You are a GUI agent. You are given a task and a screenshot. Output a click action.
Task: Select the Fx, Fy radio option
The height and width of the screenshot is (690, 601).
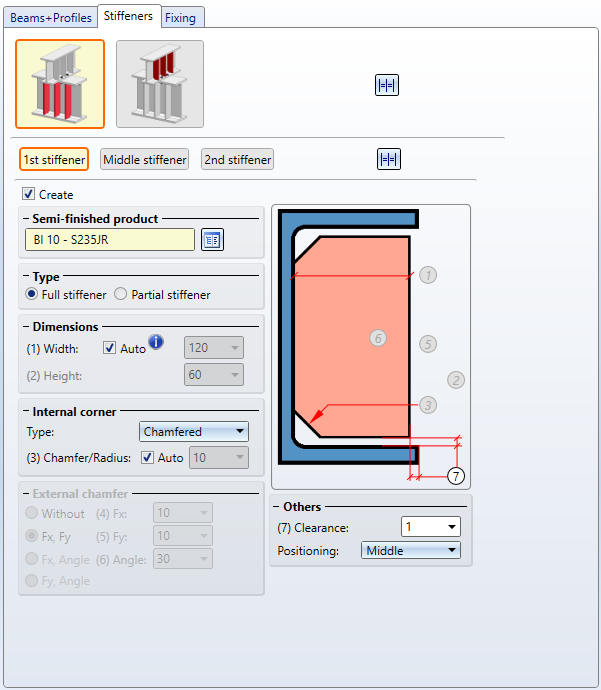pyautogui.click(x=31, y=536)
